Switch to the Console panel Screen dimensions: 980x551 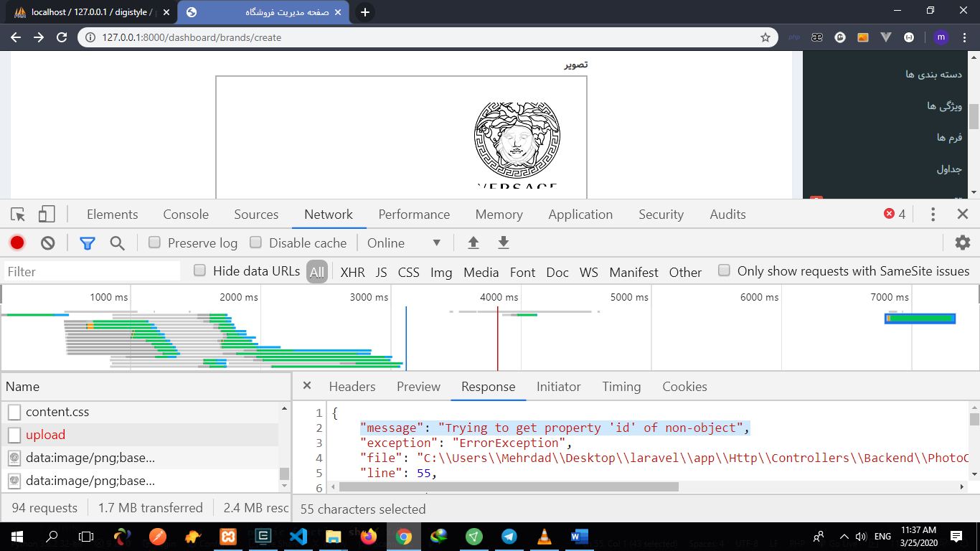coord(186,215)
